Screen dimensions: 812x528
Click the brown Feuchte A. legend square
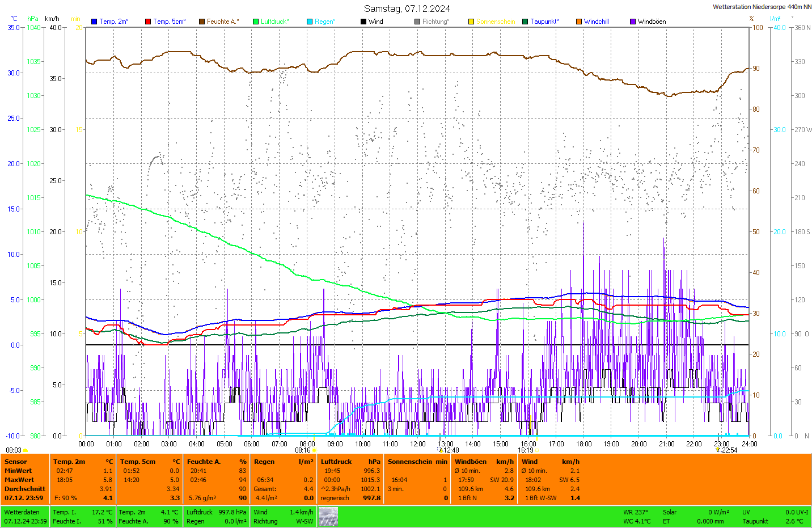pyautogui.click(x=202, y=22)
